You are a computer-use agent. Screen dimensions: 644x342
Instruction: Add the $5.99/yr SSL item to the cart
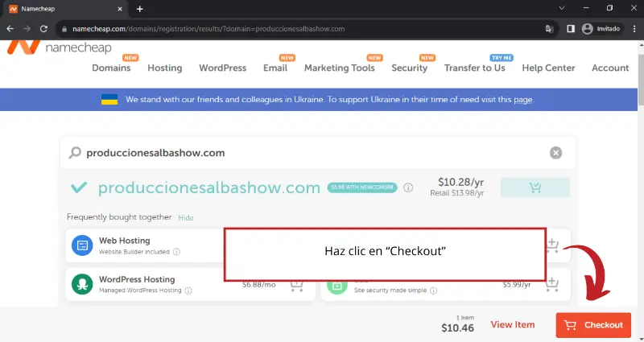coord(552,284)
